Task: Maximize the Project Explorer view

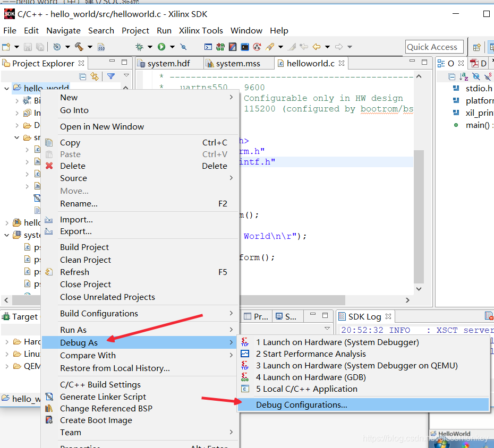Action: (124, 62)
